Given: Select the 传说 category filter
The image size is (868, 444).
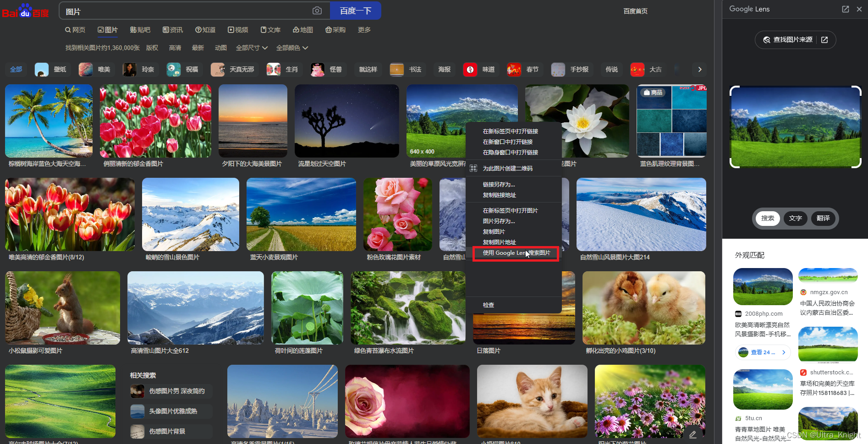Looking at the screenshot, I should (x=611, y=70).
